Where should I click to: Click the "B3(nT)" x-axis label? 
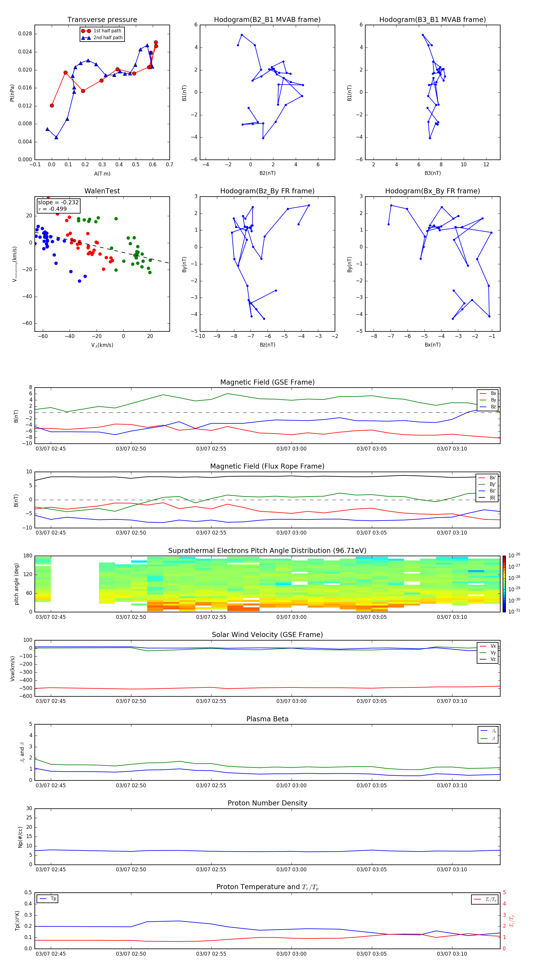coord(432,173)
